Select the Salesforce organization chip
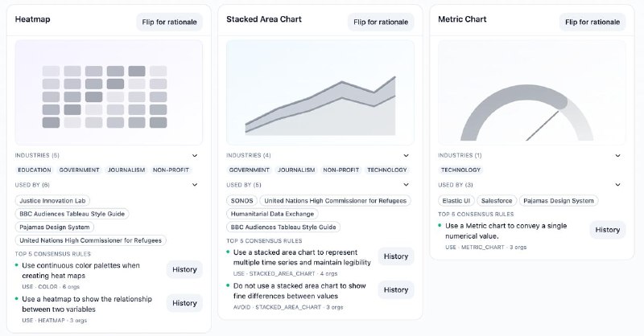The height and width of the screenshot is (336, 644). tap(497, 201)
